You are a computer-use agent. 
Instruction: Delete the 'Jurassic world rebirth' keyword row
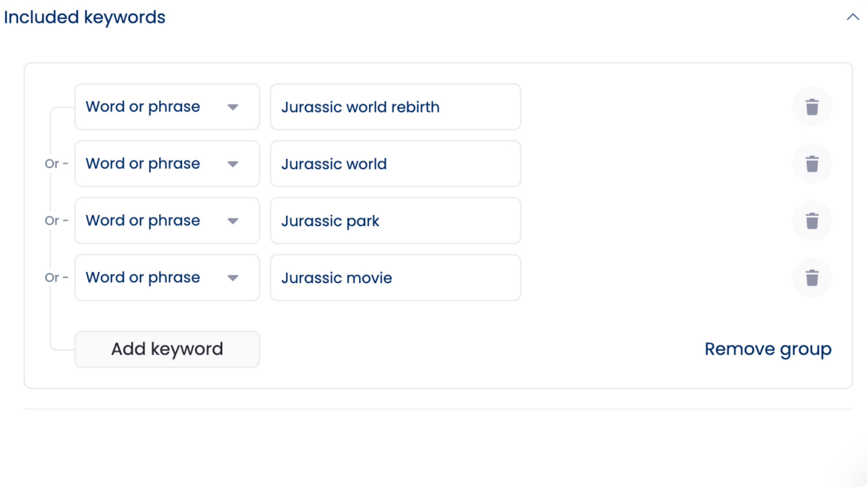tap(812, 107)
